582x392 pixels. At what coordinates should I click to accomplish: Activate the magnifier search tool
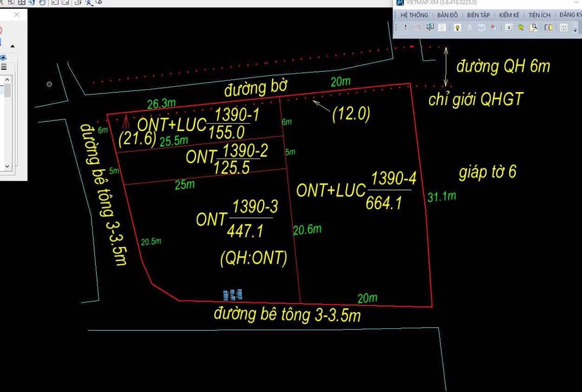[534, 26]
